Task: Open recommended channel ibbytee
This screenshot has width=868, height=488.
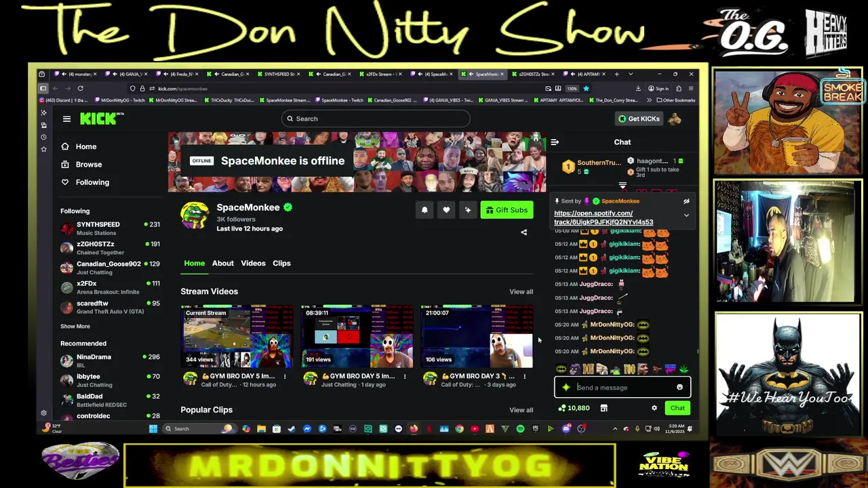Action: coord(110,380)
